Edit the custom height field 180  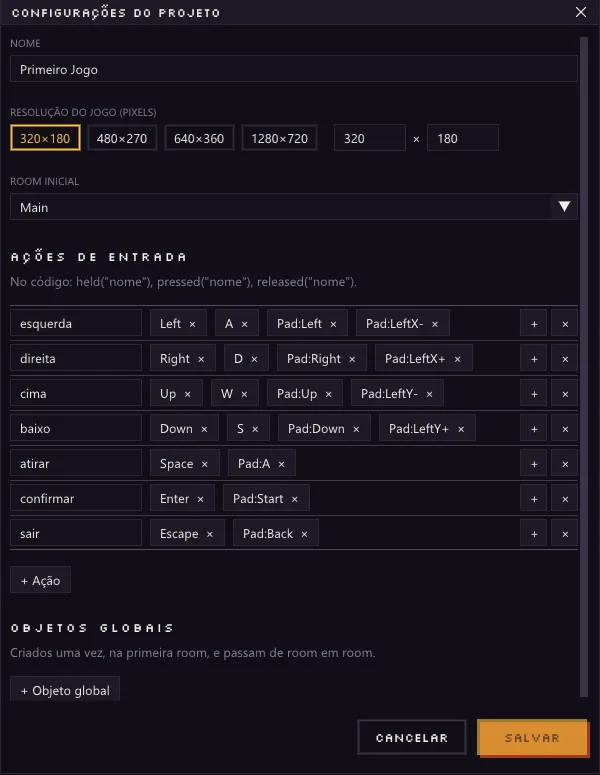coord(463,138)
